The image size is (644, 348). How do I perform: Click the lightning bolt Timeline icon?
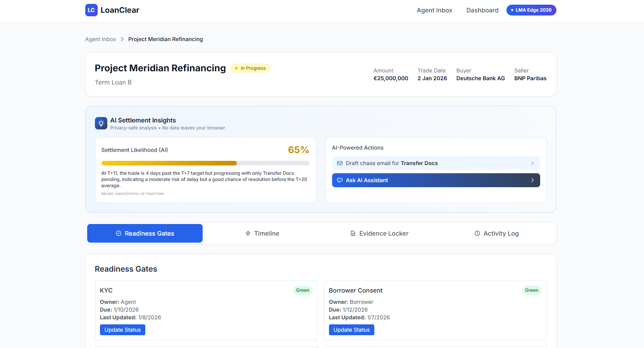(248, 233)
